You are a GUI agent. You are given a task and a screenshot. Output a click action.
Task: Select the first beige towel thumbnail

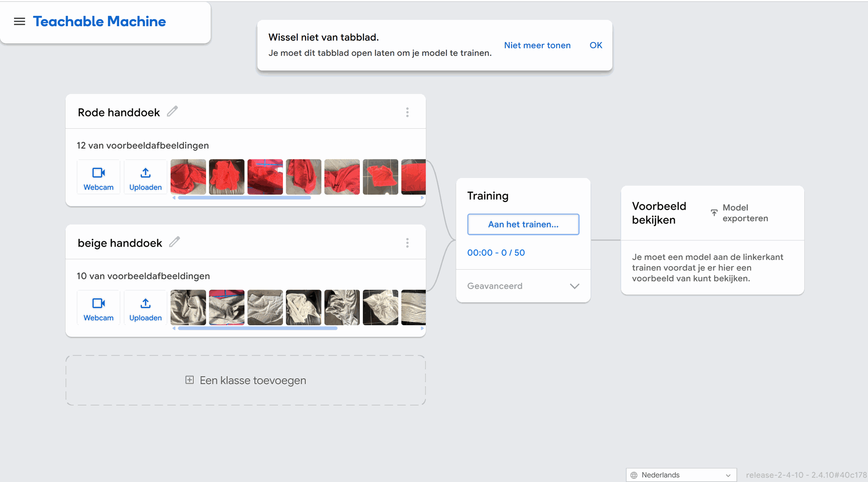pos(188,308)
